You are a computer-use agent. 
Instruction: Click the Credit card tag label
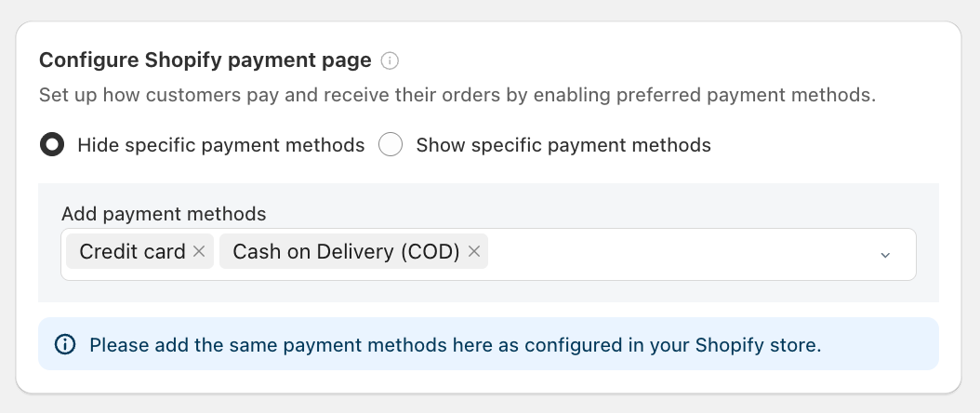132,251
